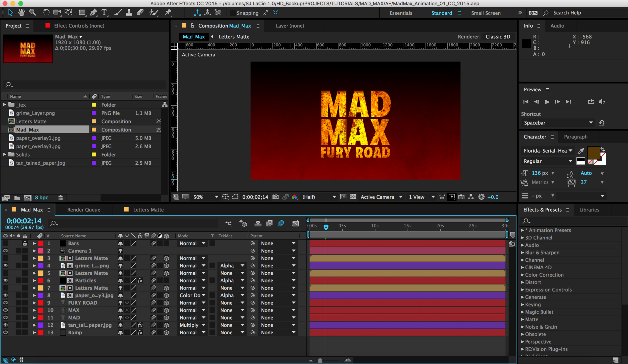Open TrkMat dropdown for Particles layer

pyautogui.click(x=232, y=280)
